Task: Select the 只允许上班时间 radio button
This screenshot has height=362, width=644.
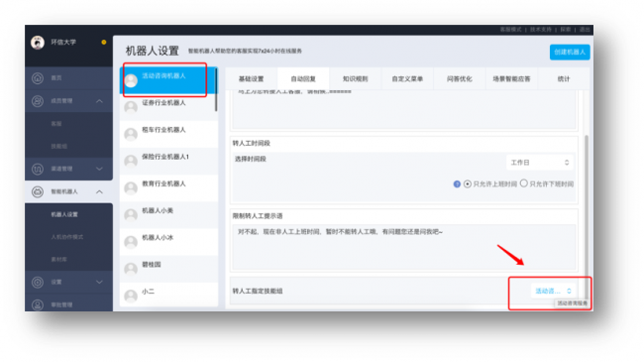Action: [468, 183]
